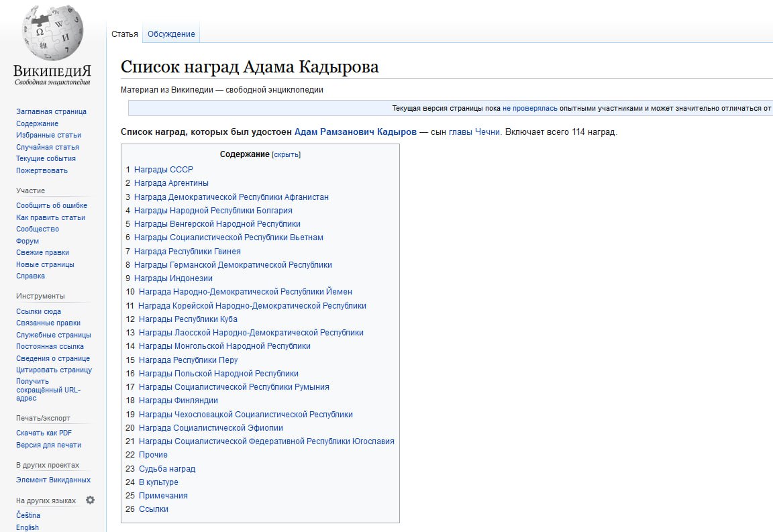This screenshot has height=532, width=773.
Task: Jump to Примечания section
Action: click(163, 496)
